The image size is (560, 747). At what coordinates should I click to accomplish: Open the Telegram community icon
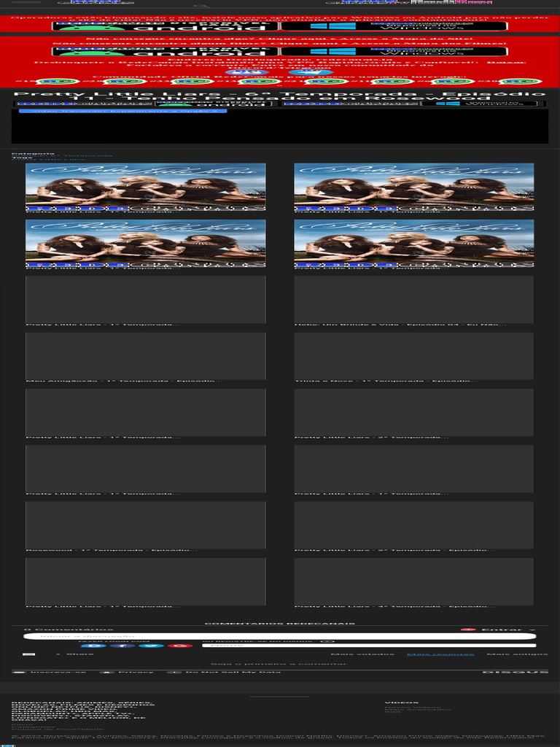311,72
